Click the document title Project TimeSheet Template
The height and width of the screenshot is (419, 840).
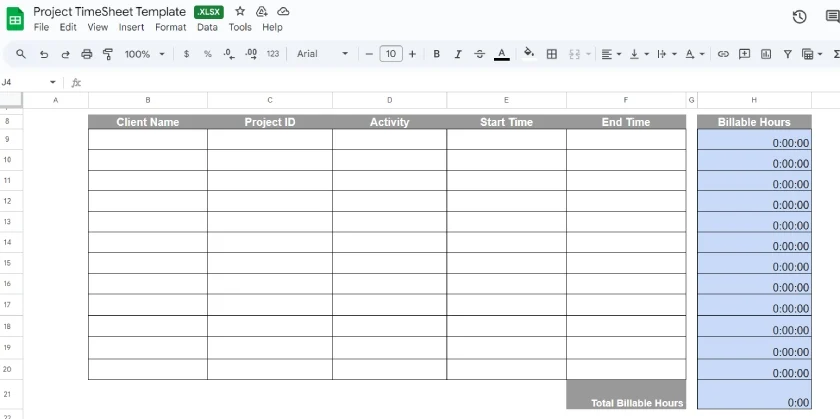[109, 11]
